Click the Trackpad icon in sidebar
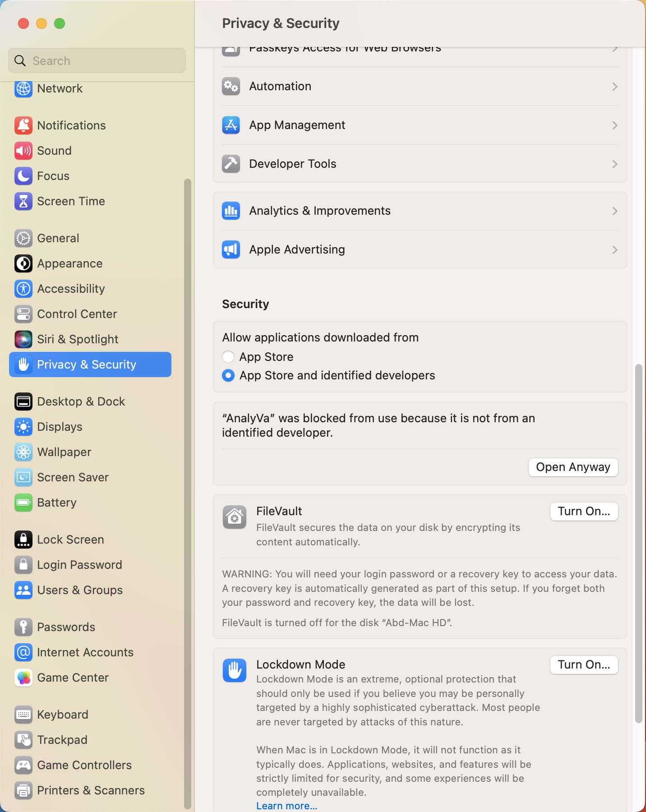This screenshot has width=646, height=812. click(23, 740)
